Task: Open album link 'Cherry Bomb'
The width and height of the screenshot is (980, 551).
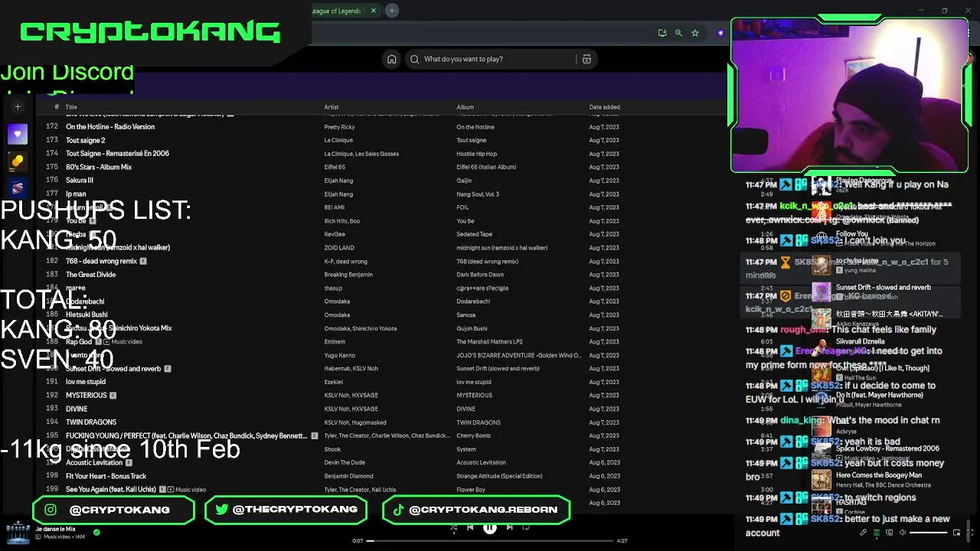Action: [x=473, y=436]
